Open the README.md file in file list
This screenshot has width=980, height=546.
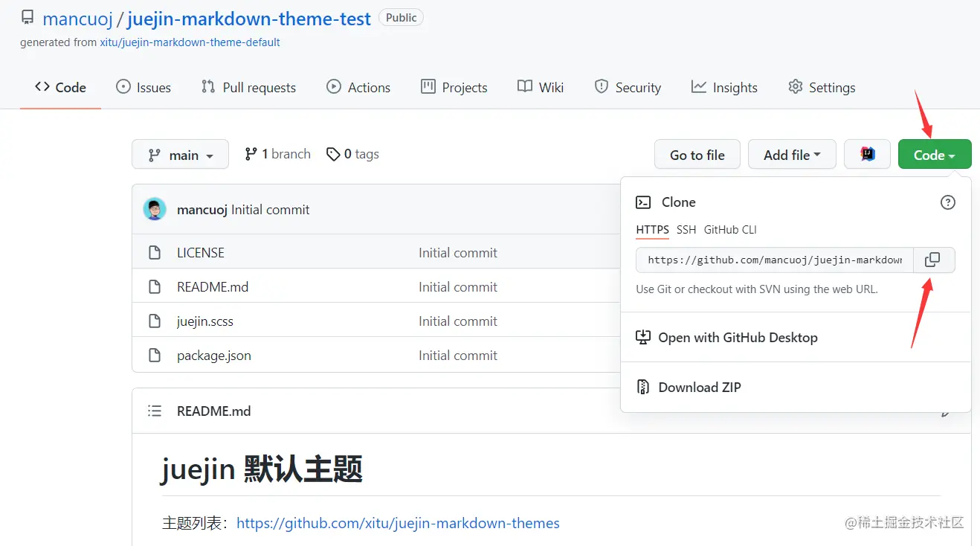(213, 287)
